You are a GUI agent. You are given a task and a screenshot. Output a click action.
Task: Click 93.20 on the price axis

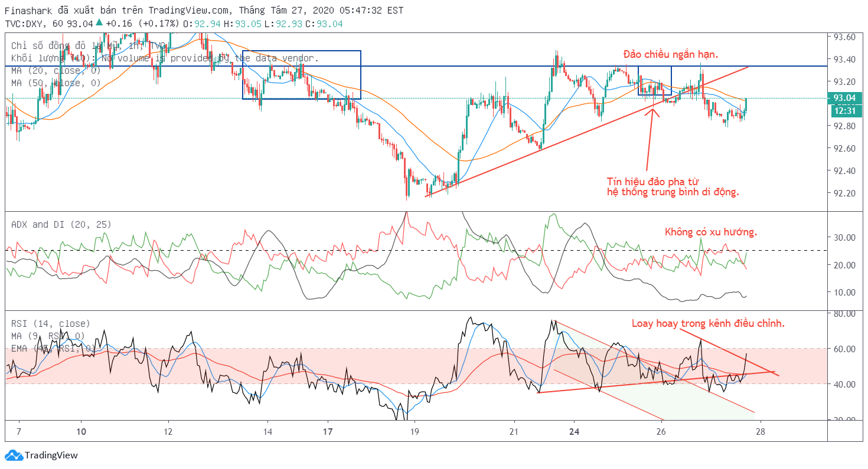click(x=844, y=81)
